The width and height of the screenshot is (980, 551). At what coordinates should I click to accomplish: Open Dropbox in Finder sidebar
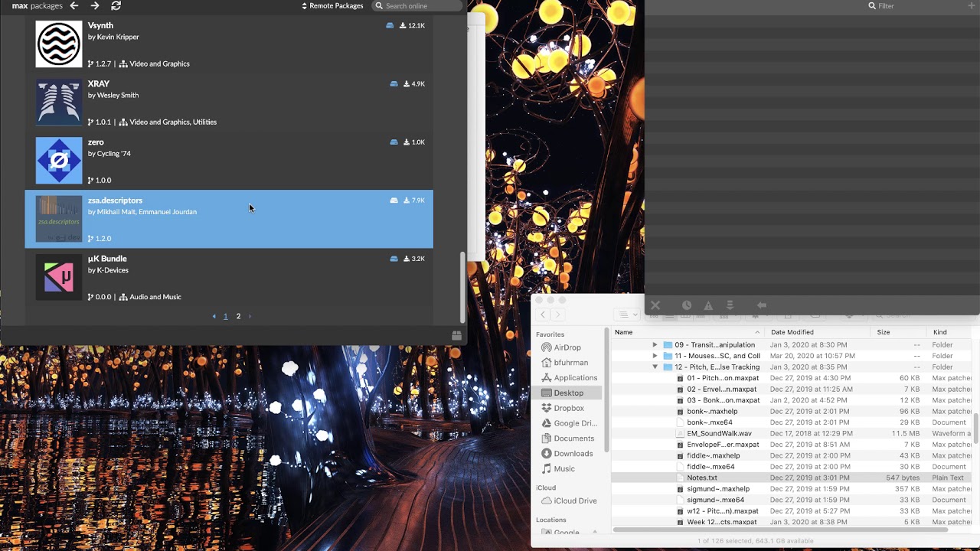point(569,408)
